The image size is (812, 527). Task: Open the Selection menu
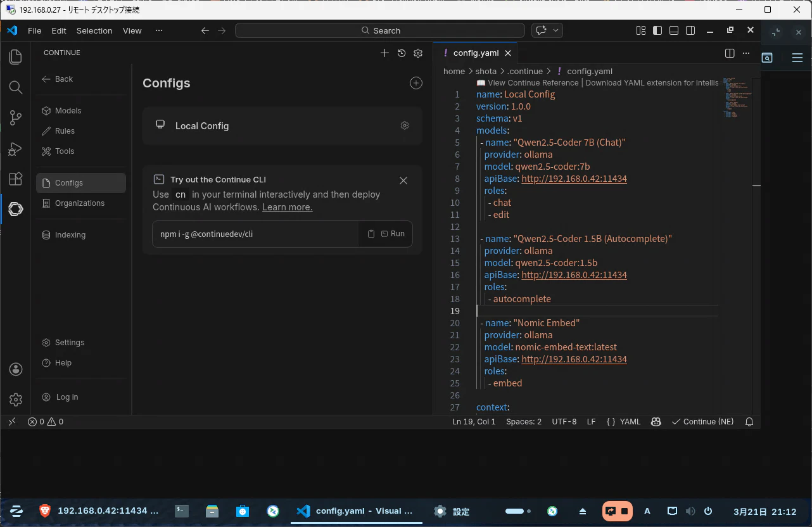click(94, 30)
